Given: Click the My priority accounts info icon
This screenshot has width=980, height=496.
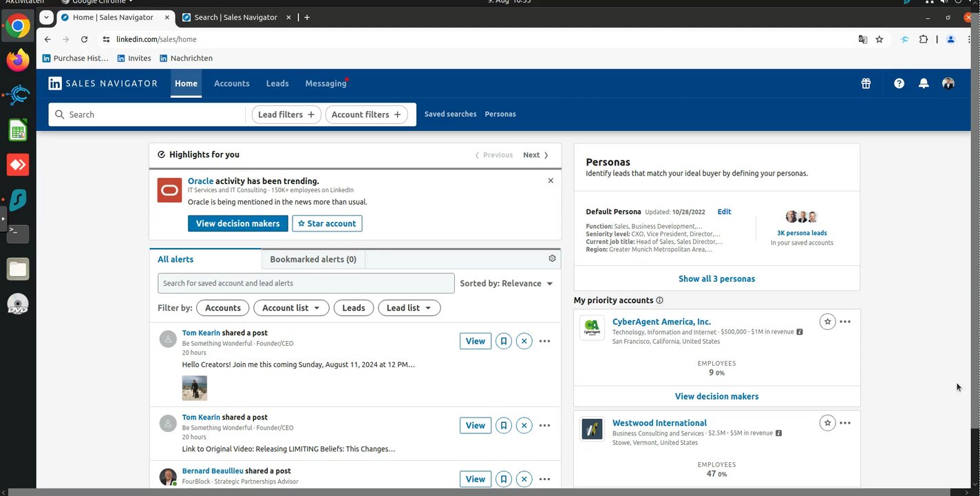Looking at the screenshot, I should [x=659, y=300].
